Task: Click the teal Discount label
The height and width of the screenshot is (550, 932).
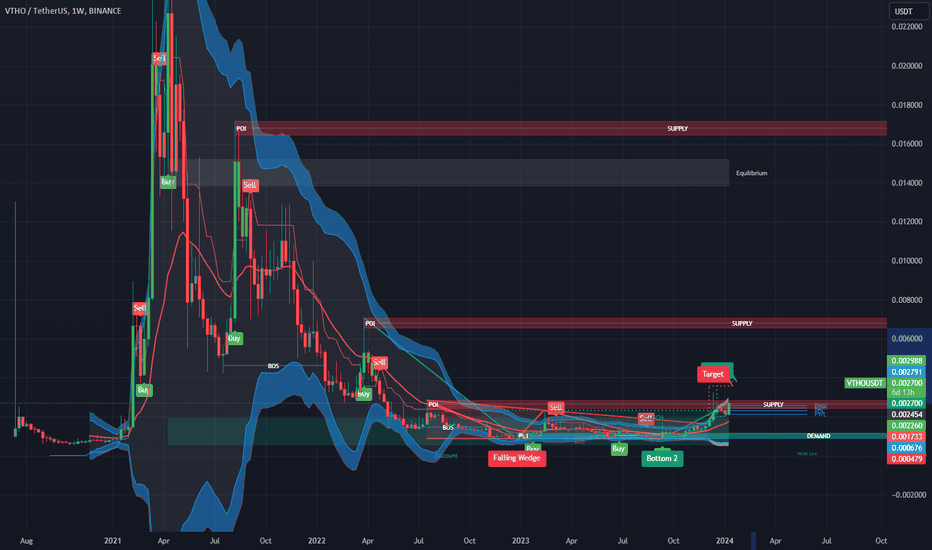Action: [446, 456]
